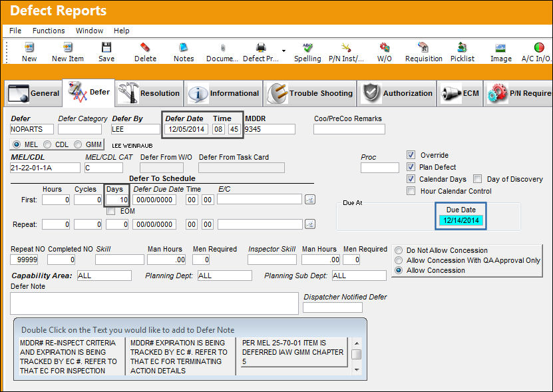
Task: Click the MDDR number field
Action: click(270, 129)
